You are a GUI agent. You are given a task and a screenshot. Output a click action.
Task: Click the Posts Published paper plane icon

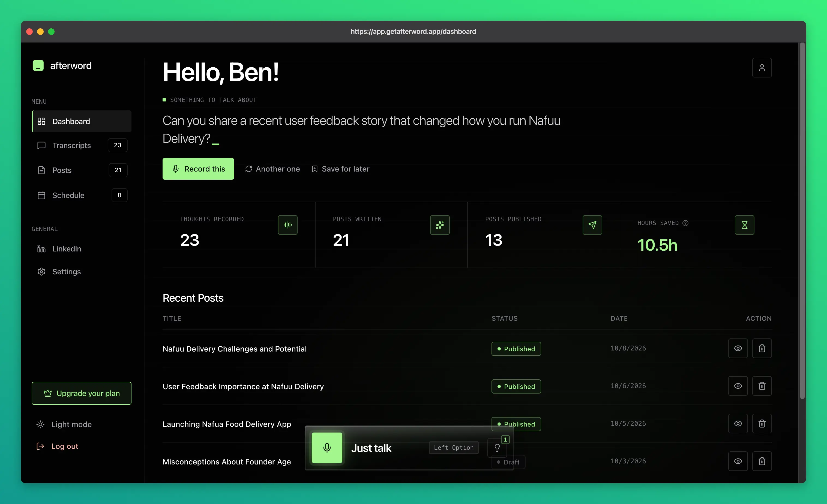pyautogui.click(x=592, y=225)
